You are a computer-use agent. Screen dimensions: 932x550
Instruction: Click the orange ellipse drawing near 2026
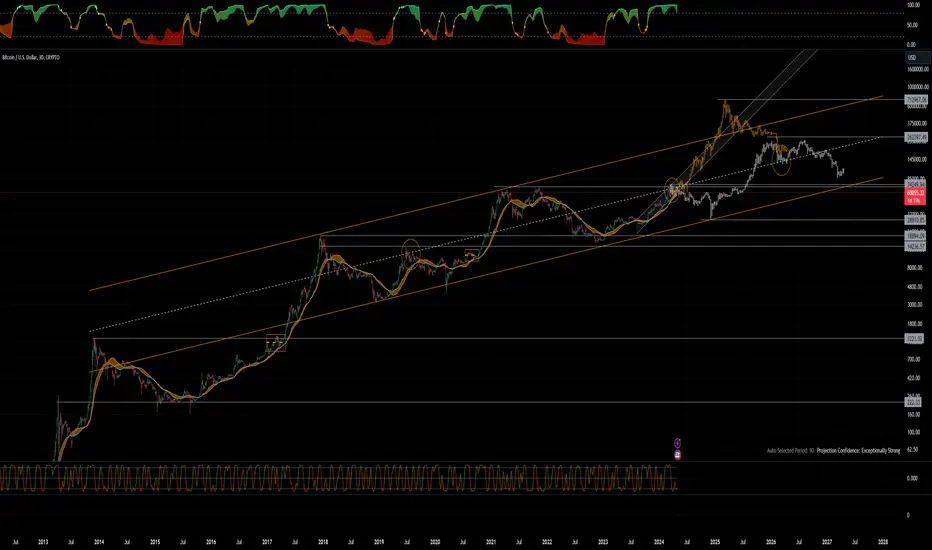tap(782, 159)
